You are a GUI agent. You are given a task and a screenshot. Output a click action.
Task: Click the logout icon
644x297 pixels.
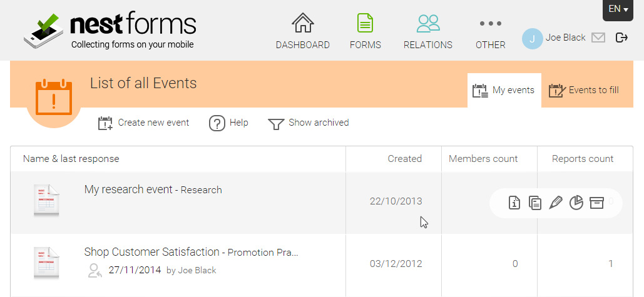622,38
